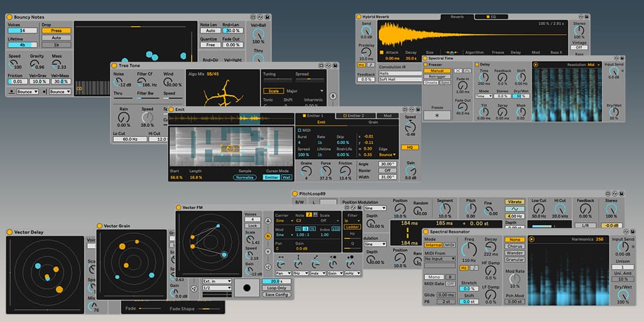Adjust Tuning slider in Tree Tone
This screenshot has width=644, height=322.
click(278, 79)
